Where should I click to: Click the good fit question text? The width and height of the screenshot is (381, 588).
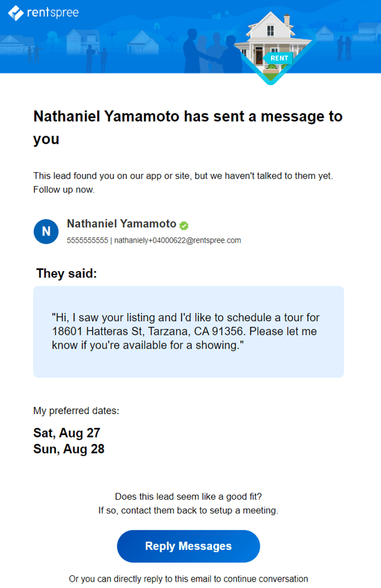point(188,497)
